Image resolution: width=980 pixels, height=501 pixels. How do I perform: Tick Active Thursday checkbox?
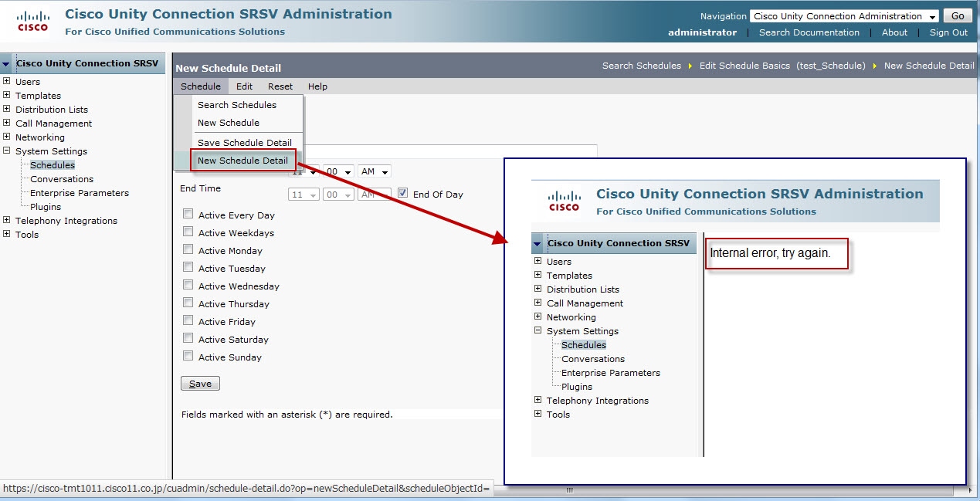tap(188, 303)
